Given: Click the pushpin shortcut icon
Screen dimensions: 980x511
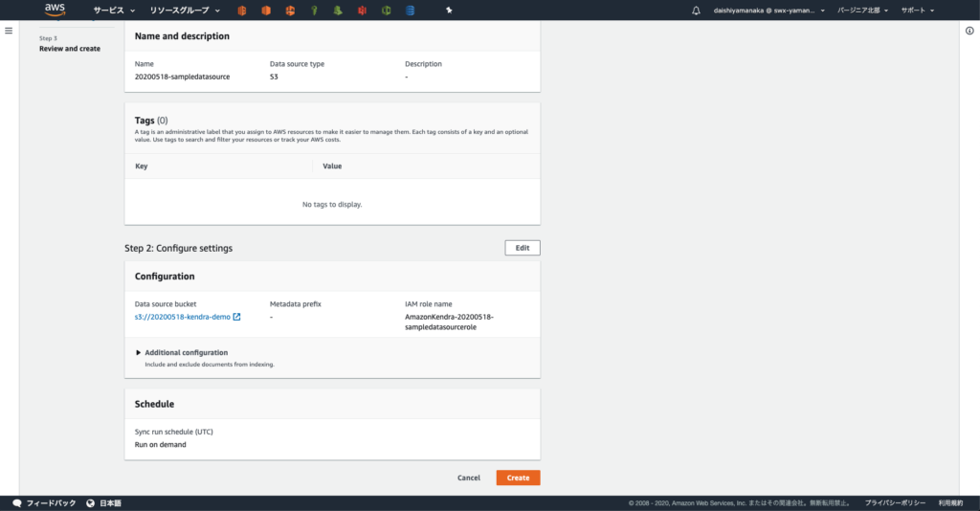Looking at the screenshot, I should [x=451, y=11].
